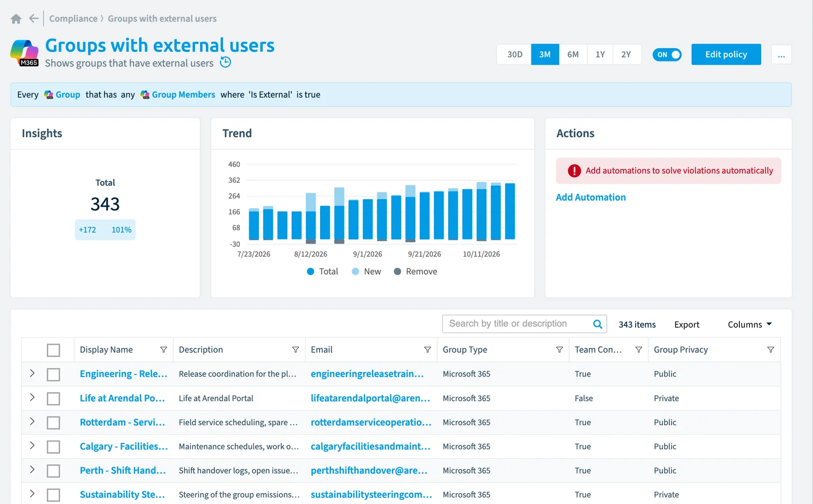Image resolution: width=813 pixels, height=504 pixels.
Task: Select the 2Y time range
Action: tap(627, 54)
